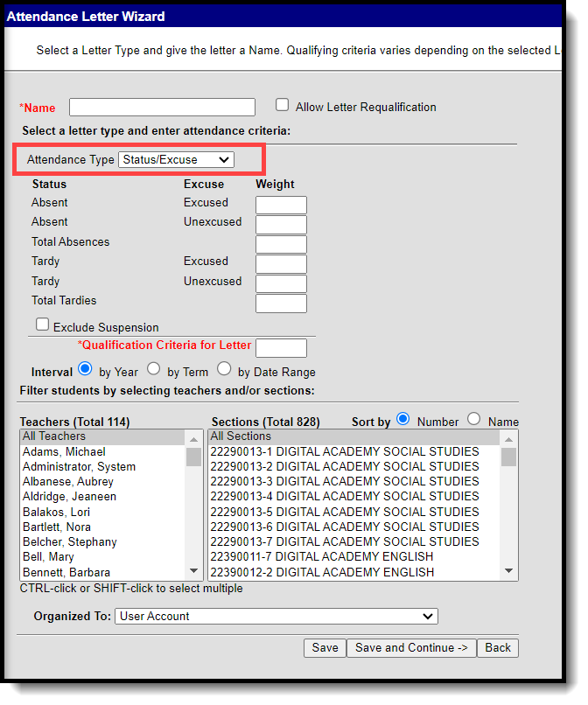The image size is (588, 705).
Task: Click weight field for Total Absences
Action: click(x=281, y=244)
